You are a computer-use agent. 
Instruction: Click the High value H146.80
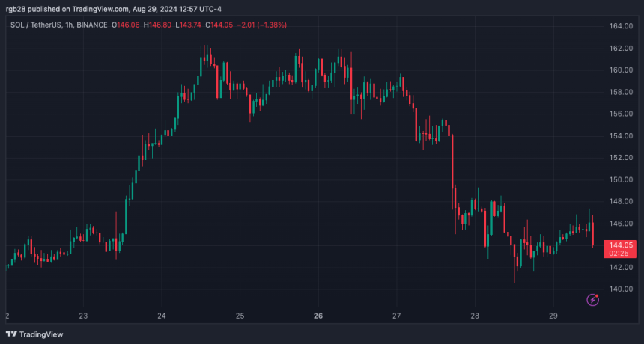(x=157, y=25)
